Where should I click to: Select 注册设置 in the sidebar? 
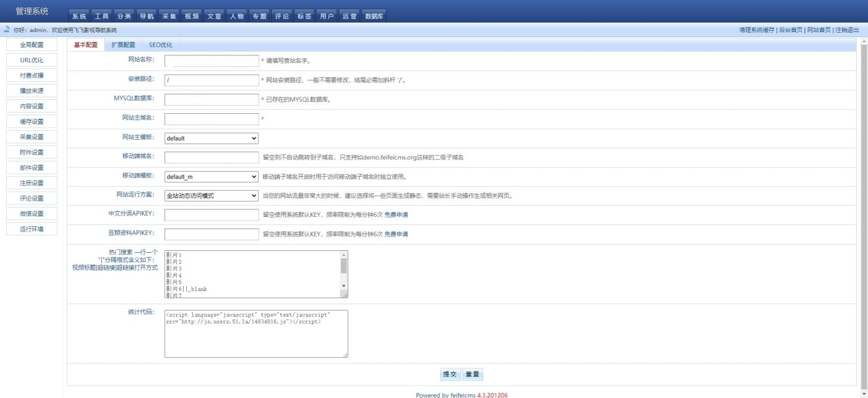[x=31, y=183]
